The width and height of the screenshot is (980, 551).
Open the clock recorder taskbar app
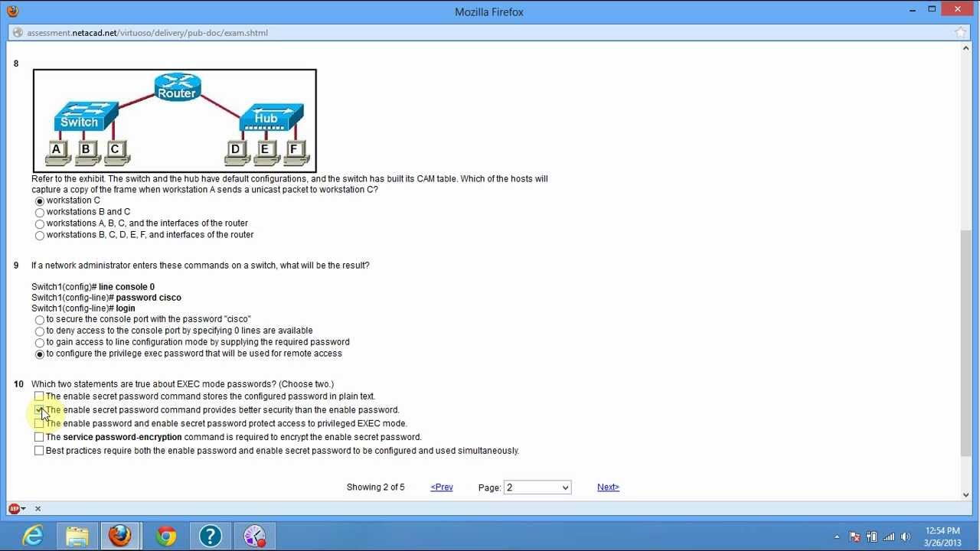pyautogui.click(x=254, y=536)
